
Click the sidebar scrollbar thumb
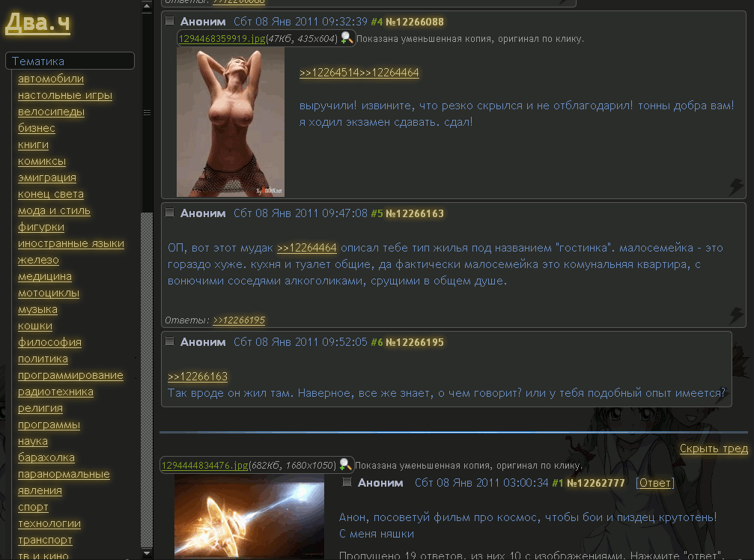pyautogui.click(x=148, y=112)
